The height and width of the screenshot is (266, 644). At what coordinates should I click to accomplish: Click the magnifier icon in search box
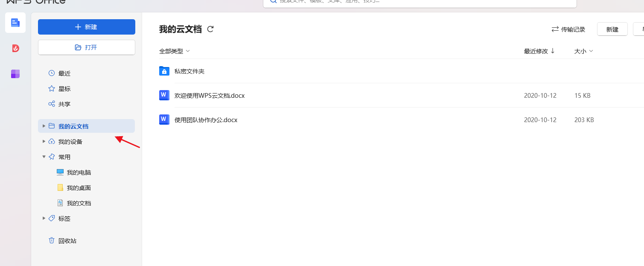pos(274,1)
